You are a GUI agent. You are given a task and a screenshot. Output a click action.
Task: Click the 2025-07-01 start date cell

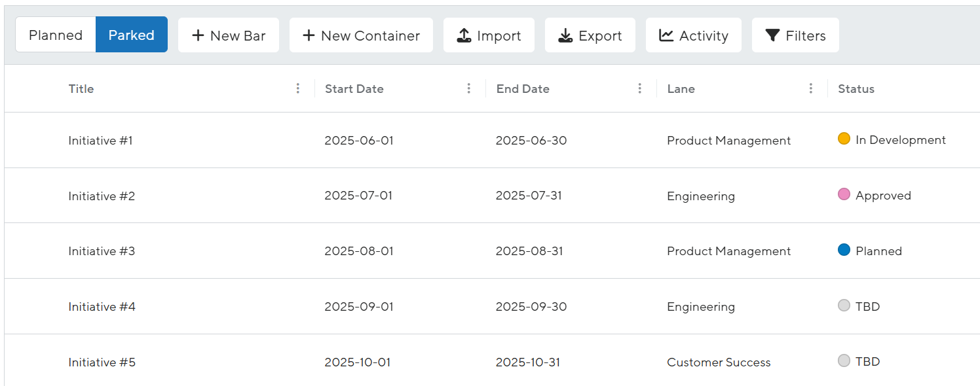click(358, 196)
